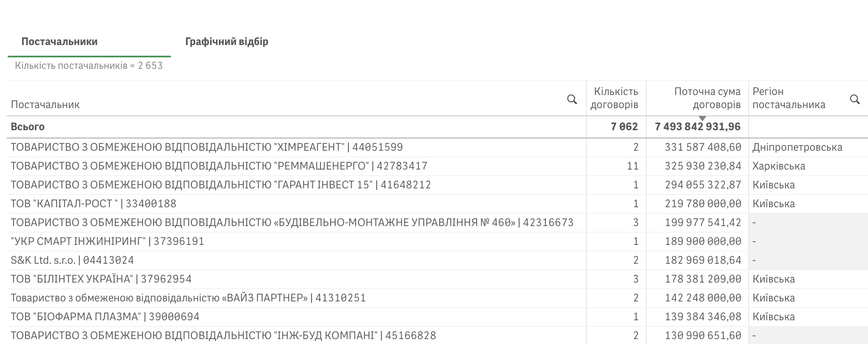Switch to Графічний відбір tab
Viewport: 868px width, 344px height.
[x=227, y=41]
